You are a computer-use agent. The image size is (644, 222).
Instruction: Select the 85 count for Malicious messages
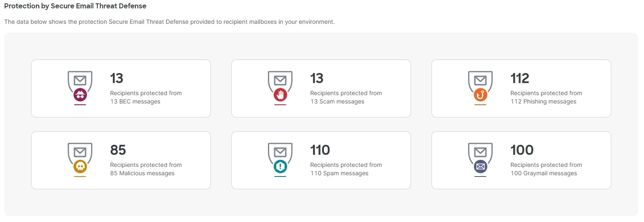pos(118,150)
